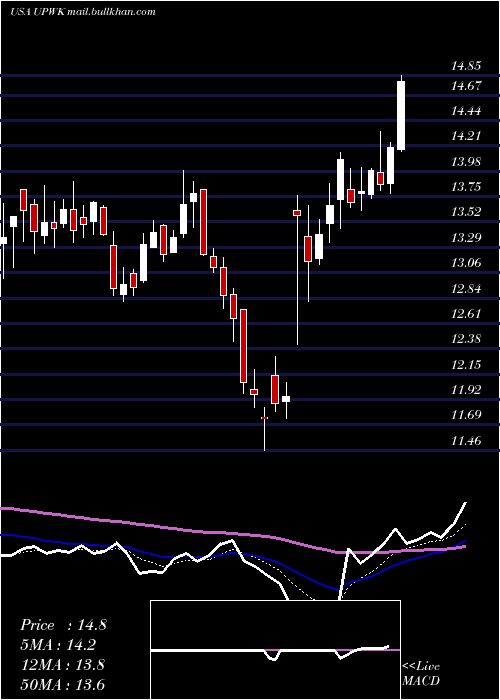
Task: Click the 12.38 price axis label
Action: (x=466, y=339)
